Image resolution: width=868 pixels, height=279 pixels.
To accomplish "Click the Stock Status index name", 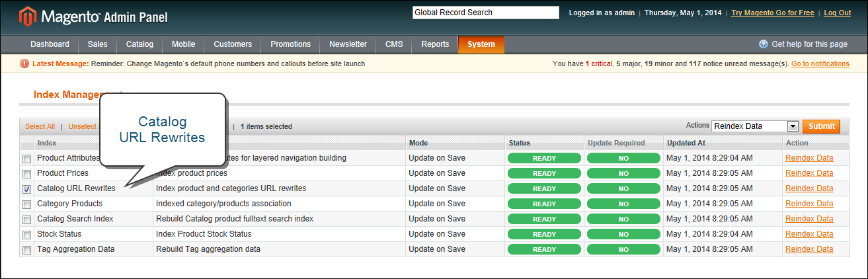I will (x=59, y=234).
